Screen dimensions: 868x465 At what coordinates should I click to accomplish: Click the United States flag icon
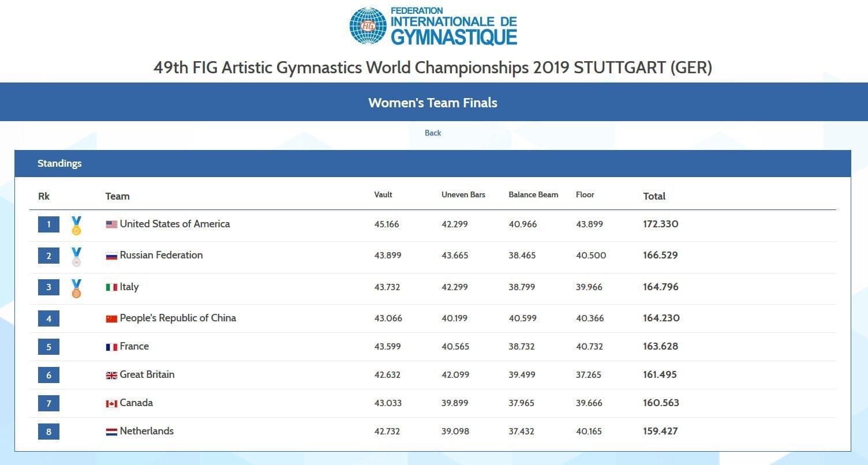click(x=111, y=224)
